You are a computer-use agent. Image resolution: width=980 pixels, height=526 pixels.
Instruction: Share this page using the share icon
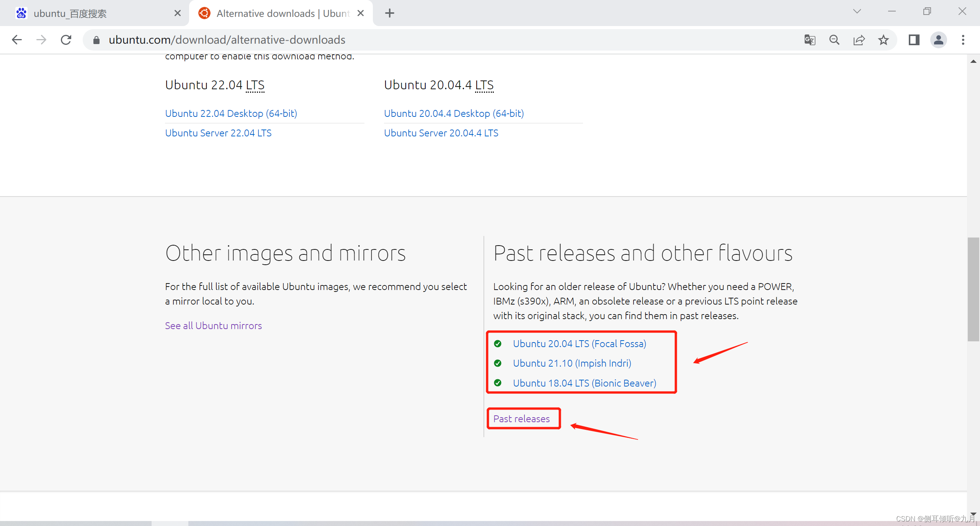click(859, 40)
